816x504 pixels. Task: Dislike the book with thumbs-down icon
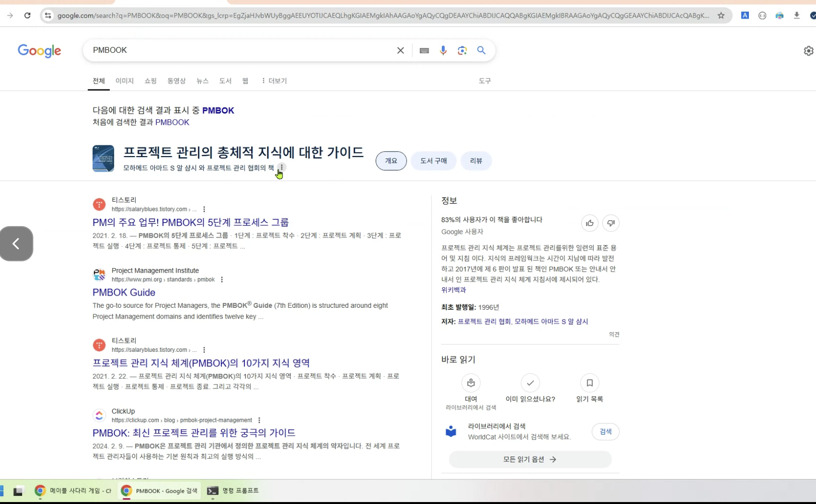[611, 223]
